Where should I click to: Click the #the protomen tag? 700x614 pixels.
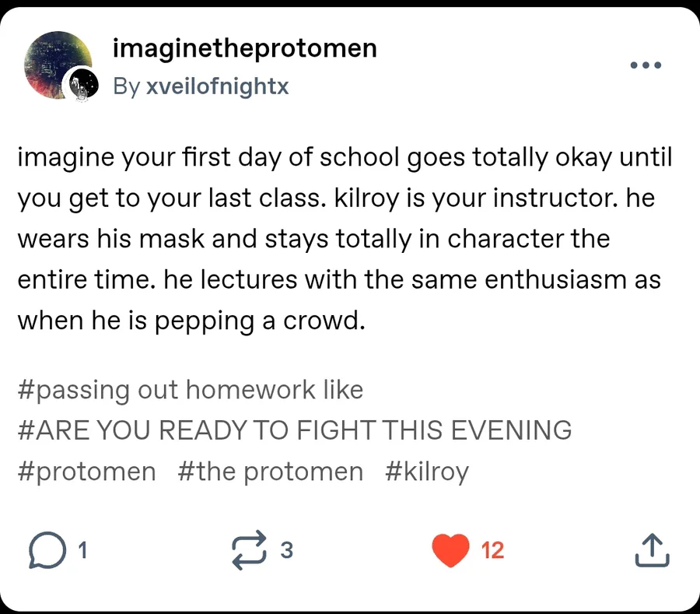[x=270, y=471]
